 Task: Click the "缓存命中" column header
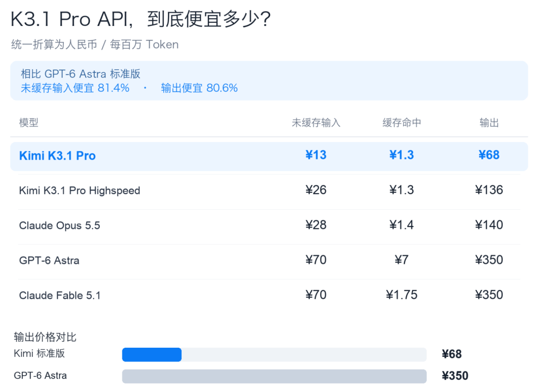pyautogui.click(x=402, y=123)
